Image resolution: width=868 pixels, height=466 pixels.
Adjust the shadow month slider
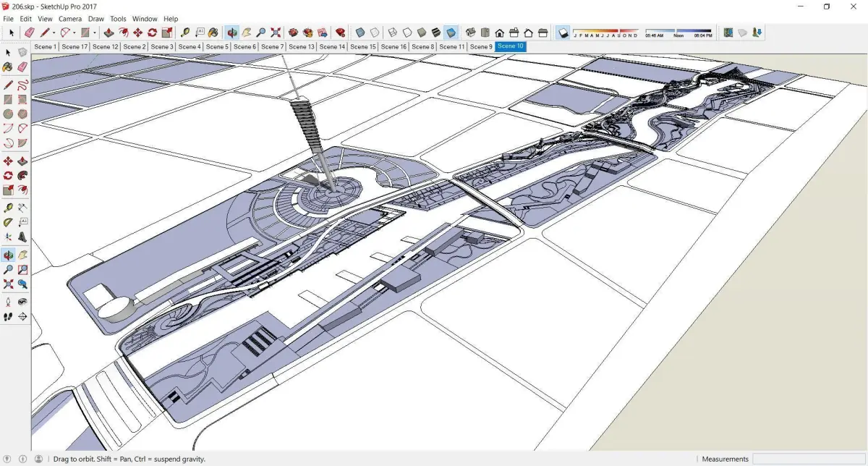[x=605, y=32]
